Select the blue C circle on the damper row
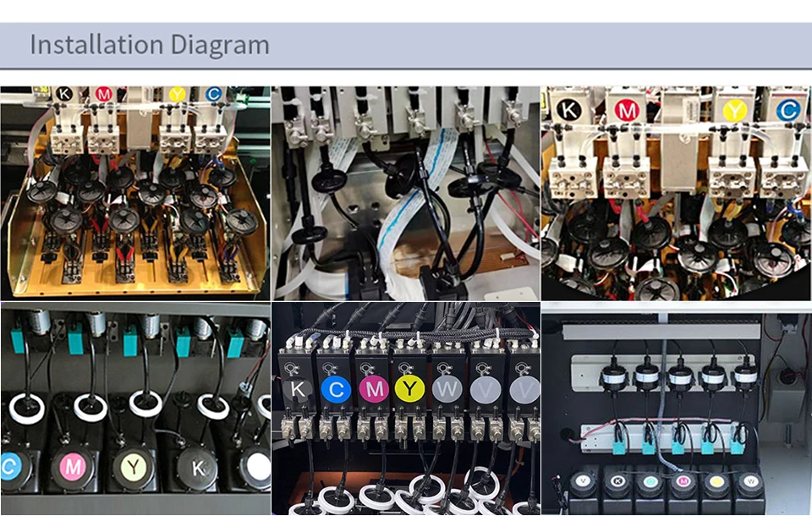The image size is (812, 516). pos(336,390)
